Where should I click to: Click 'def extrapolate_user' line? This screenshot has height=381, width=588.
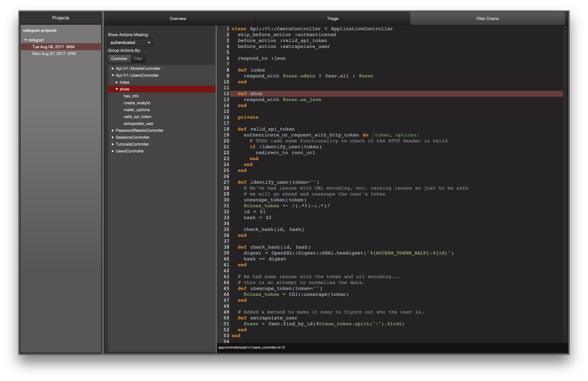pyautogui.click(x=268, y=318)
